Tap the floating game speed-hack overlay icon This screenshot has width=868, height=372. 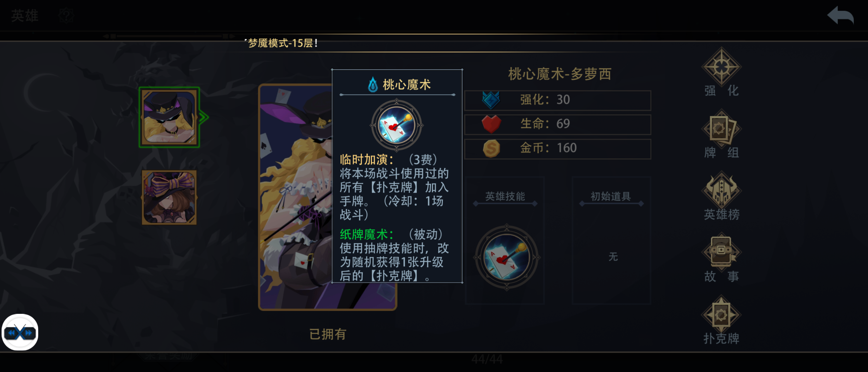[20, 333]
